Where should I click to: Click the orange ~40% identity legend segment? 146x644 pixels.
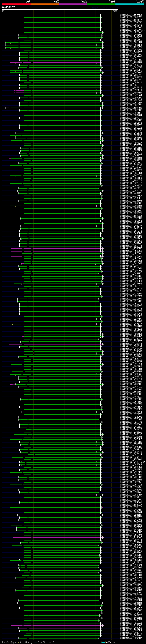pyautogui.click(x=45, y=4)
